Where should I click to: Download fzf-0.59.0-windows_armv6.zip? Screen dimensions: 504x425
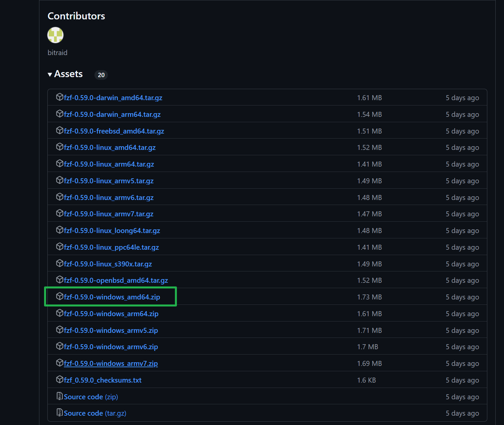111,347
